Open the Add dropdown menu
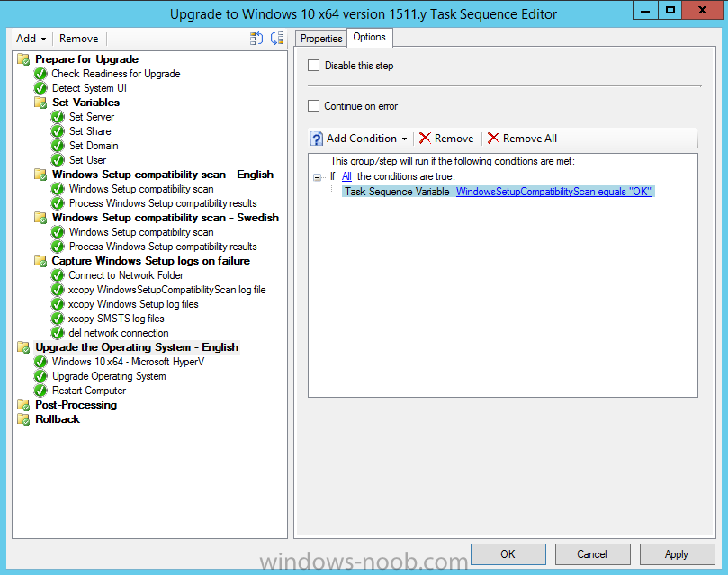 [31, 39]
